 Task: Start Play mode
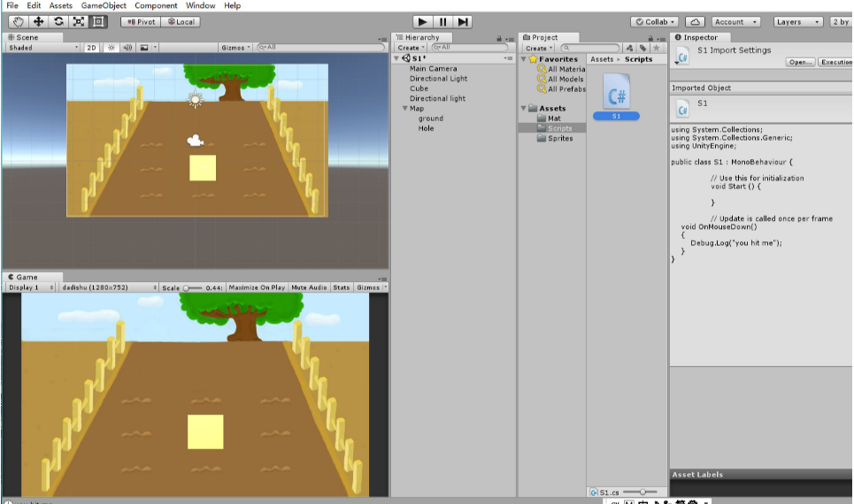point(422,22)
